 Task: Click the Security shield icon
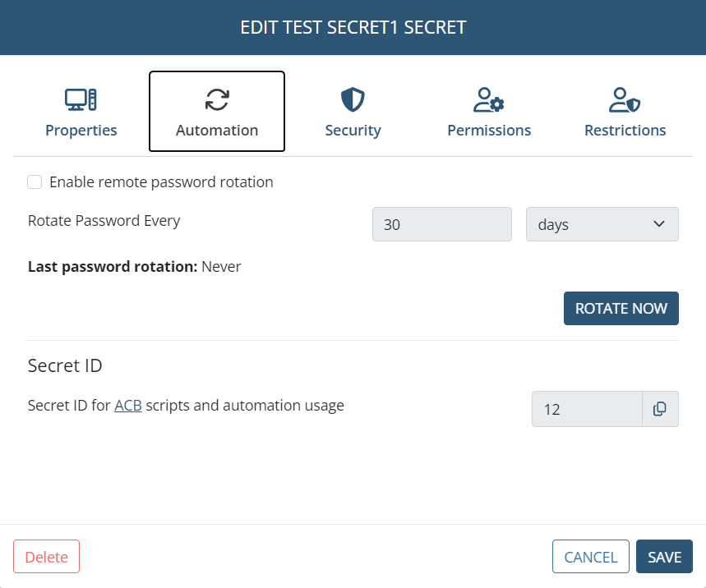point(353,100)
